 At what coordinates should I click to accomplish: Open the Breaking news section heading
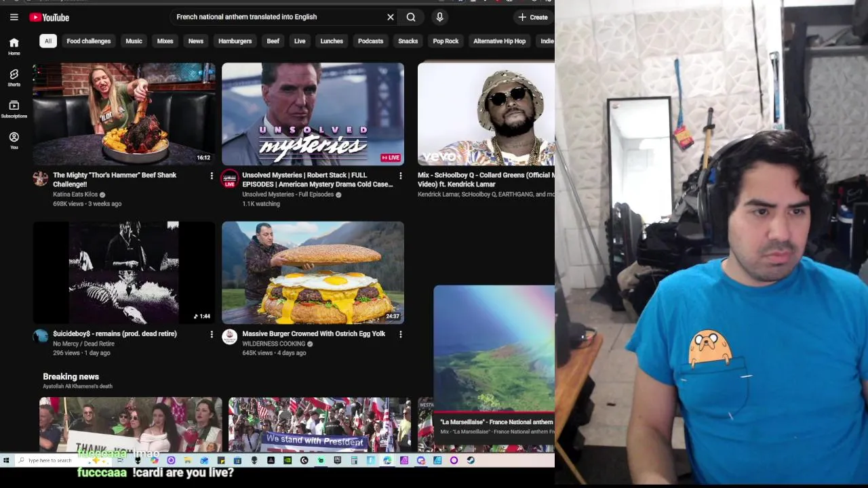tap(71, 376)
